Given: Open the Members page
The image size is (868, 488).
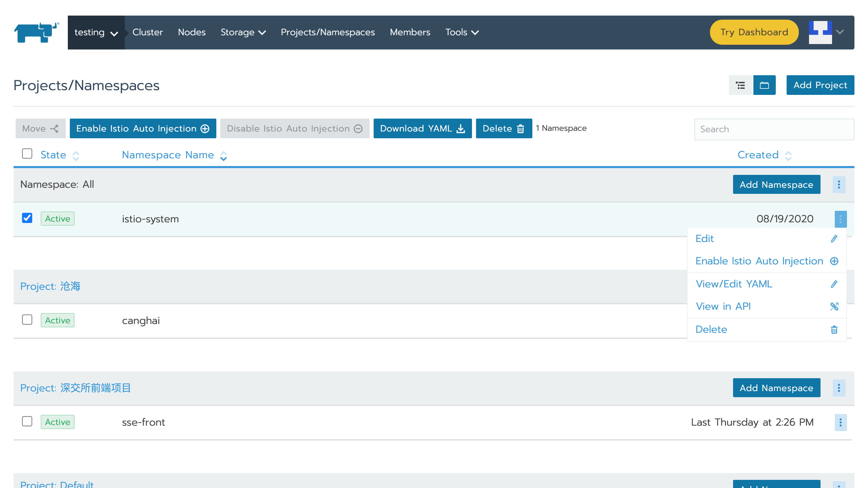Looking at the screenshot, I should pos(410,32).
